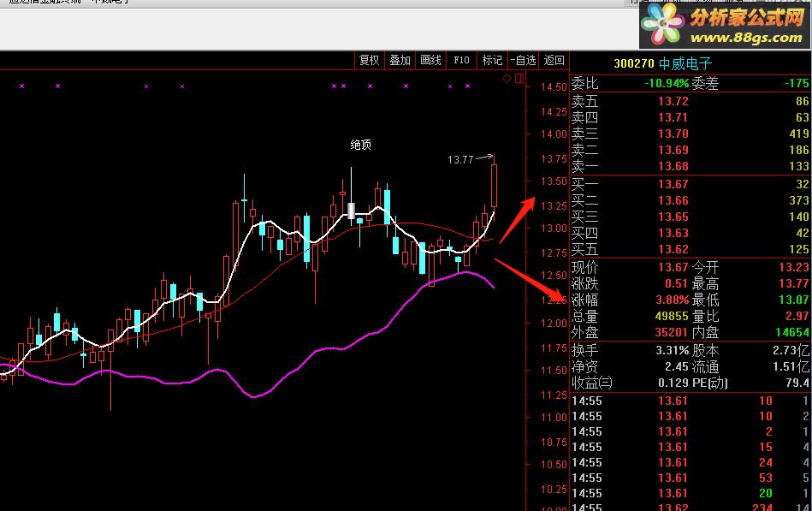Click 总量 value 49855

tap(672, 316)
